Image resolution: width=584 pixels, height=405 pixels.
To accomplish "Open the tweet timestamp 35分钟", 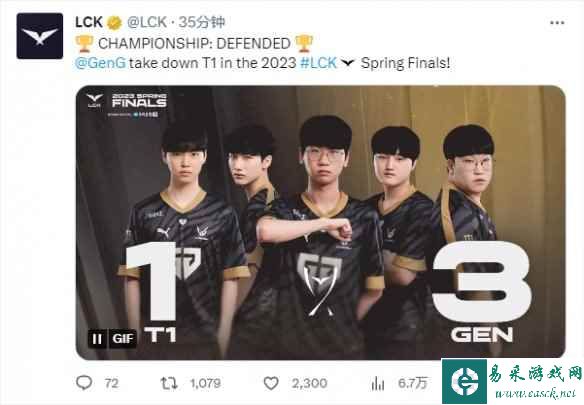I will [x=201, y=22].
